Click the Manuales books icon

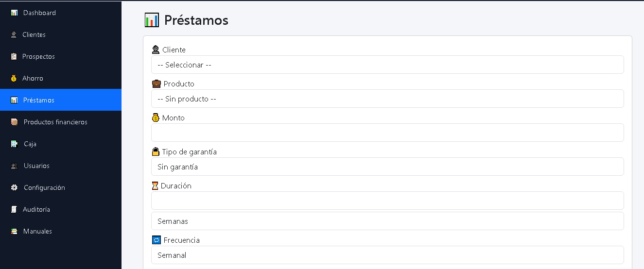coord(14,231)
